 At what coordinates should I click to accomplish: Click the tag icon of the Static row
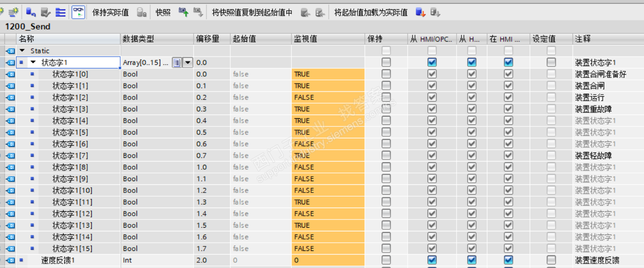[x=11, y=51]
